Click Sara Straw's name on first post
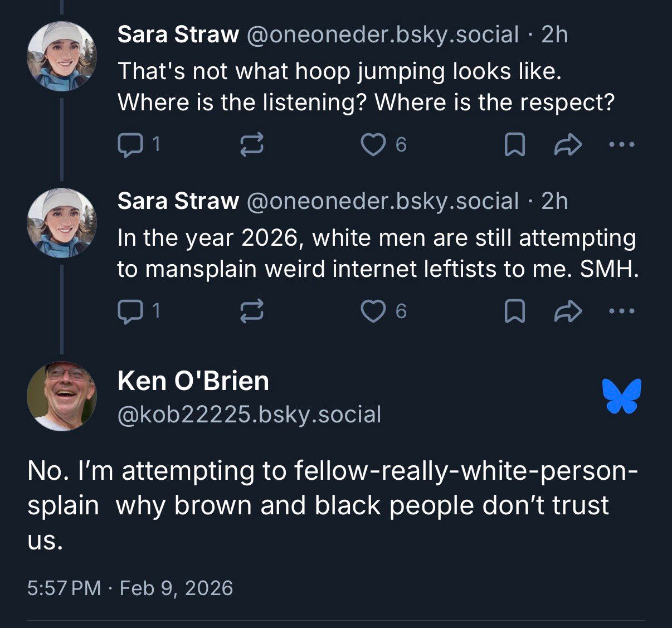Viewport: 672px width, 628px height. tap(178, 35)
